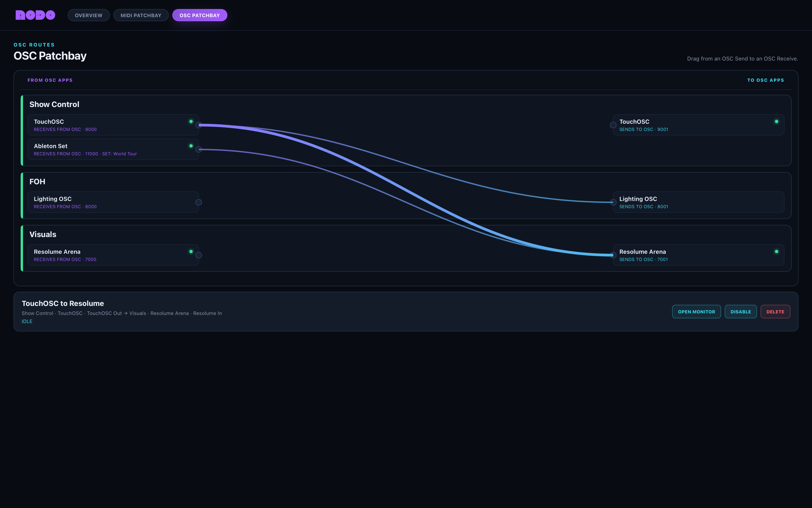Click the output port of Resolume Arena source card

199,255
